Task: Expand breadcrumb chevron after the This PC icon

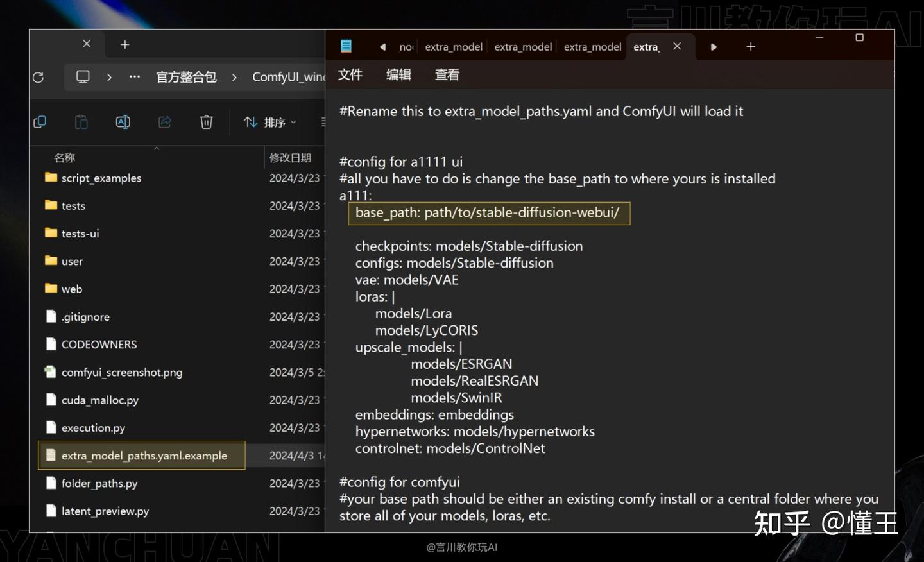Action: pos(109,77)
